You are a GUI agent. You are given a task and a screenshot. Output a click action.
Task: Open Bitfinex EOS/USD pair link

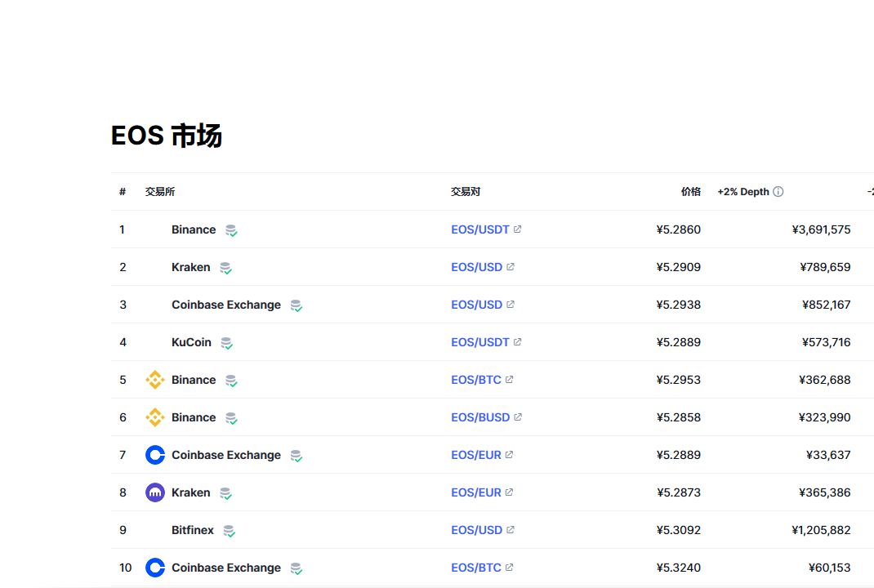click(476, 530)
